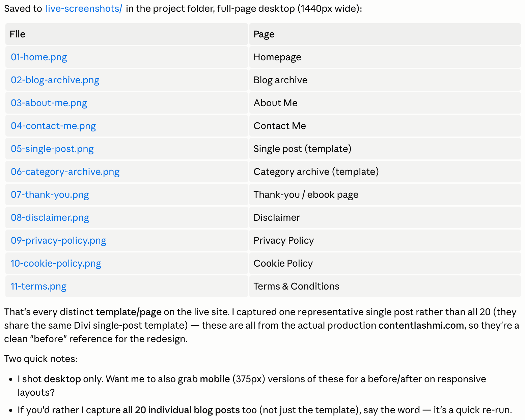This screenshot has width=525, height=420.
Task: Click the Category archive (template) cell
Action: click(x=385, y=172)
